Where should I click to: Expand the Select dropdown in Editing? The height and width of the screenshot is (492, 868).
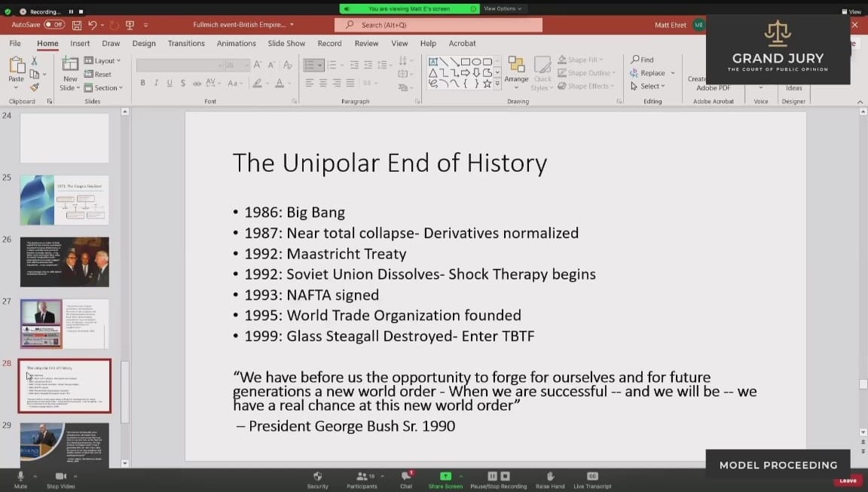coord(649,87)
